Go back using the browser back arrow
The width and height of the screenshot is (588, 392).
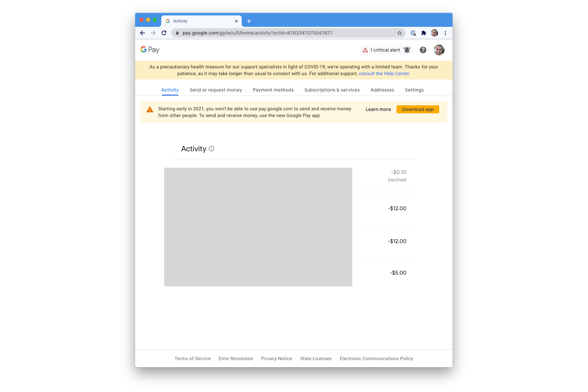(142, 33)
